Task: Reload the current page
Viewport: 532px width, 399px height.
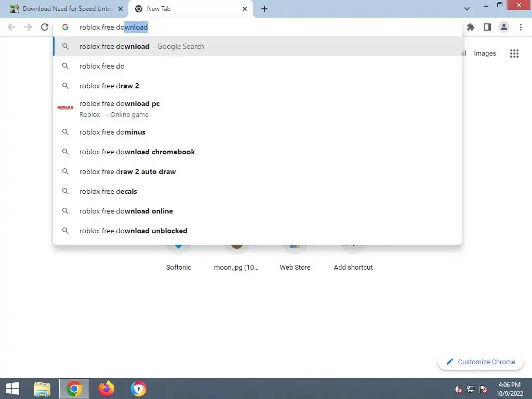Action: pos(45,27)
